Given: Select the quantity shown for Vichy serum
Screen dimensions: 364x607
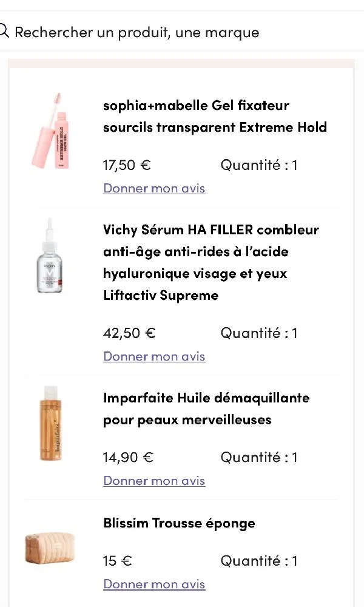Looking at the screenshot, I should [259, 333].
